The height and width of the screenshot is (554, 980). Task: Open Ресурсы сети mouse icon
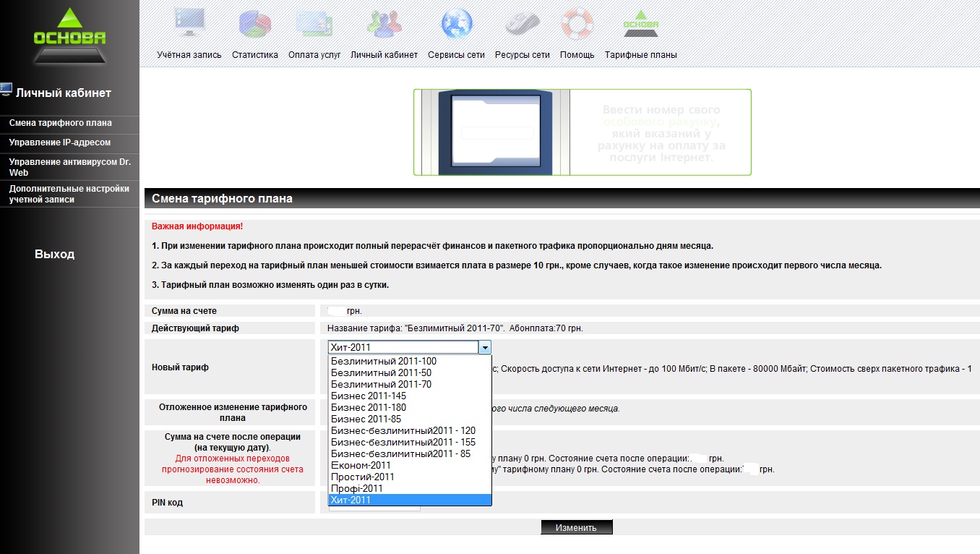(x=522, y=23)
